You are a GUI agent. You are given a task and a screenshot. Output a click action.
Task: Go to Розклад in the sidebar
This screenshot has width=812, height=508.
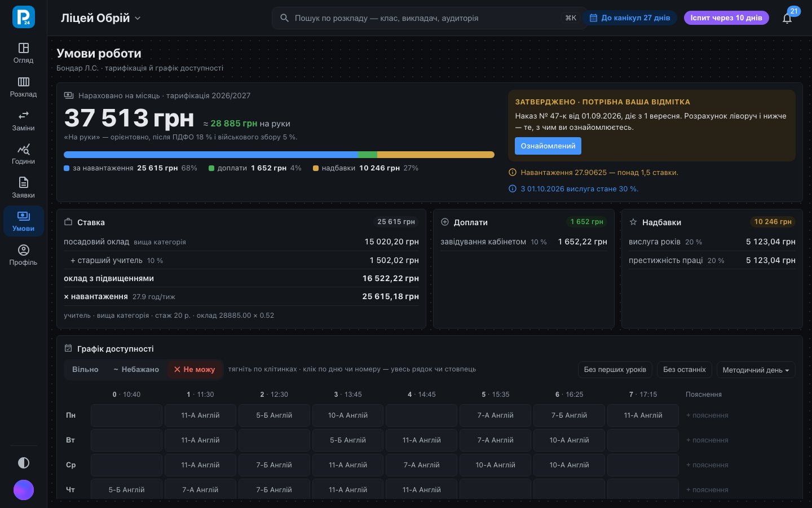(x=23, y=87)
